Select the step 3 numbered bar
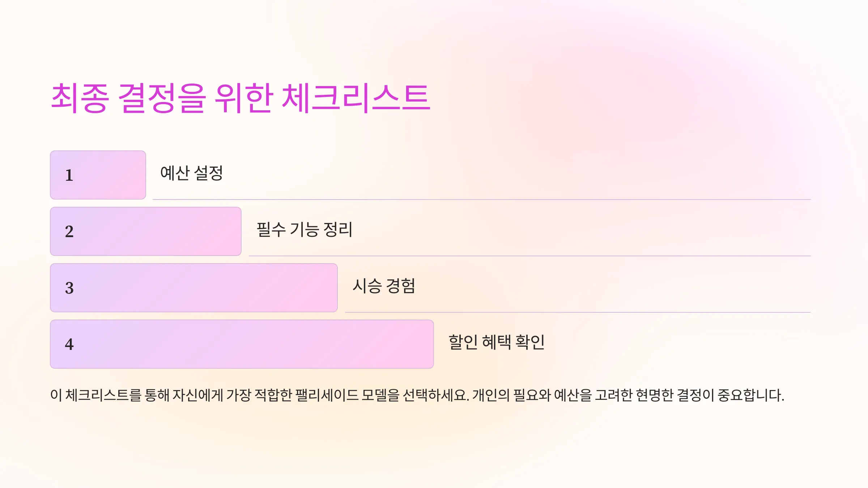868x488 pixels. [x=194, y=288]
